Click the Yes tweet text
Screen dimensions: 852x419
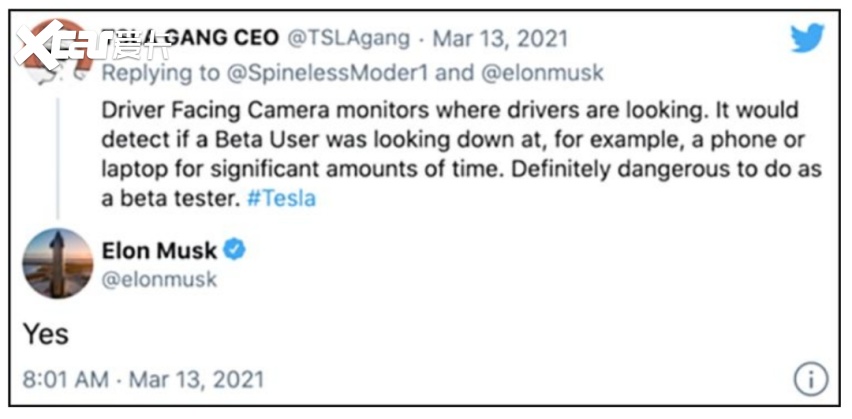coord(46,333)
